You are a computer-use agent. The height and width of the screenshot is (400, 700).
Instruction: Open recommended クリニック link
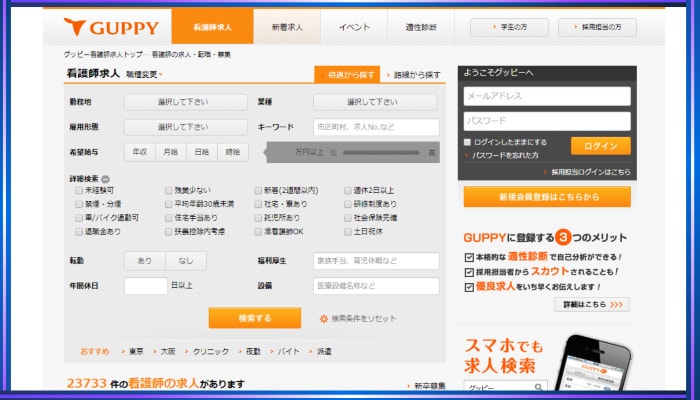point(211,352)
